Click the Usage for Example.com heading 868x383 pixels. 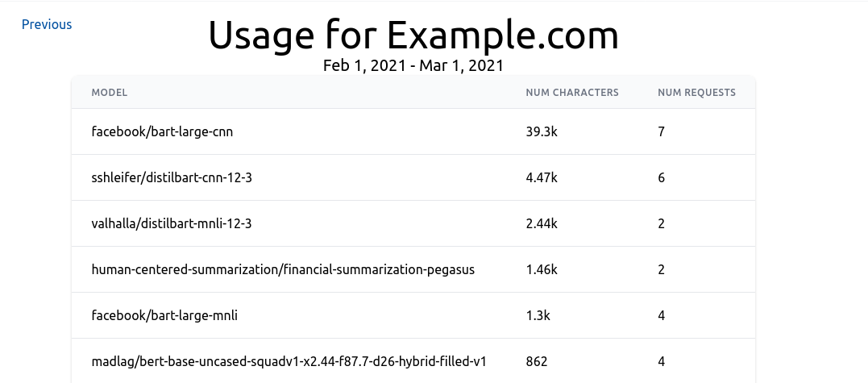(413, 35)
